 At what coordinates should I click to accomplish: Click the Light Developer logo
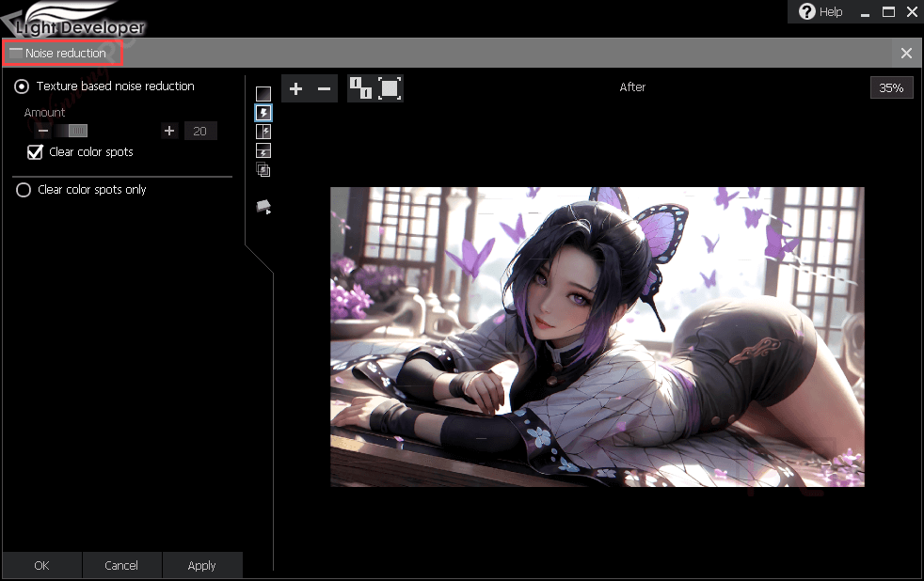click(75, 20)
